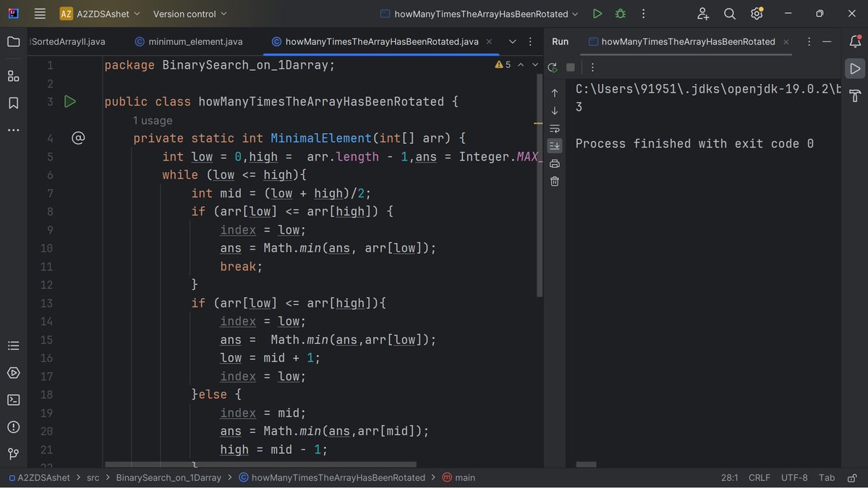Open Run tool window on right stripe
868x488 pixels.
(855, 69)
